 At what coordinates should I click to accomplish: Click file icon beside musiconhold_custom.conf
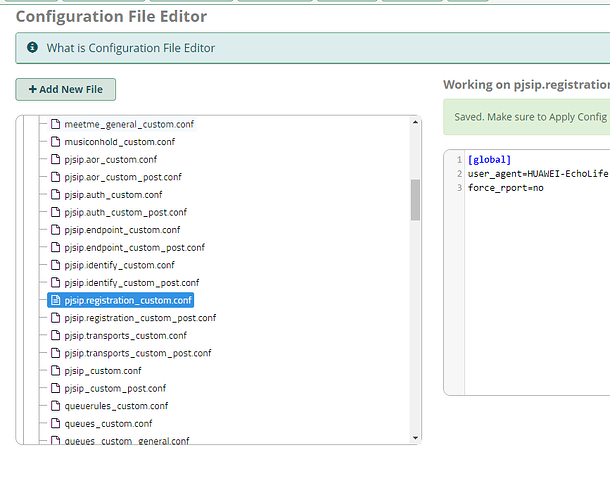click(56, 142)
